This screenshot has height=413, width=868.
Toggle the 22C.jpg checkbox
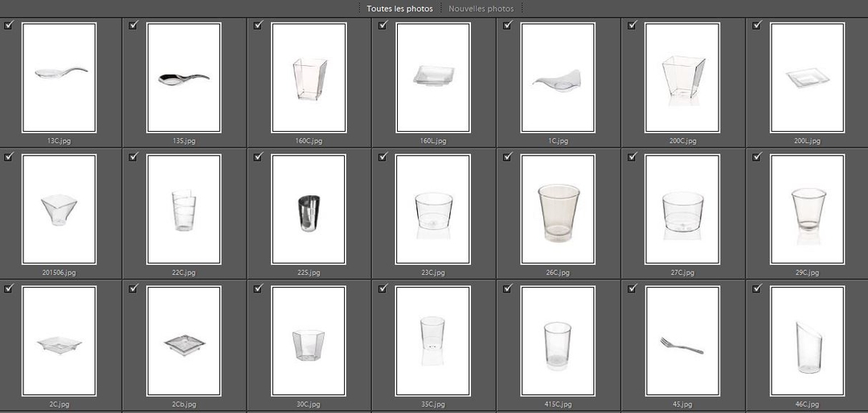pos(133,157)
